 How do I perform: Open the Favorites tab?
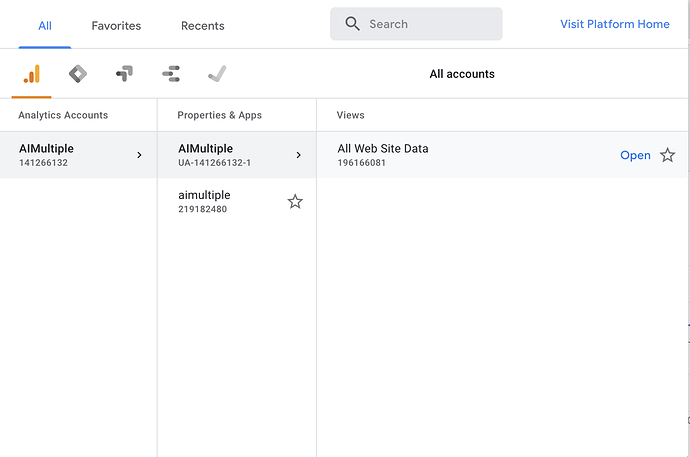point(116,26)
